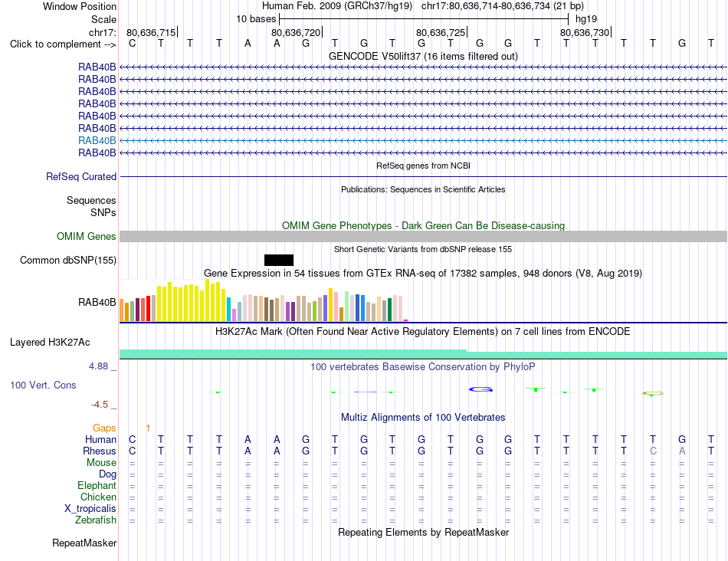Click the Window Position label
Screen dimensions: 728x561
click(80, 6)
